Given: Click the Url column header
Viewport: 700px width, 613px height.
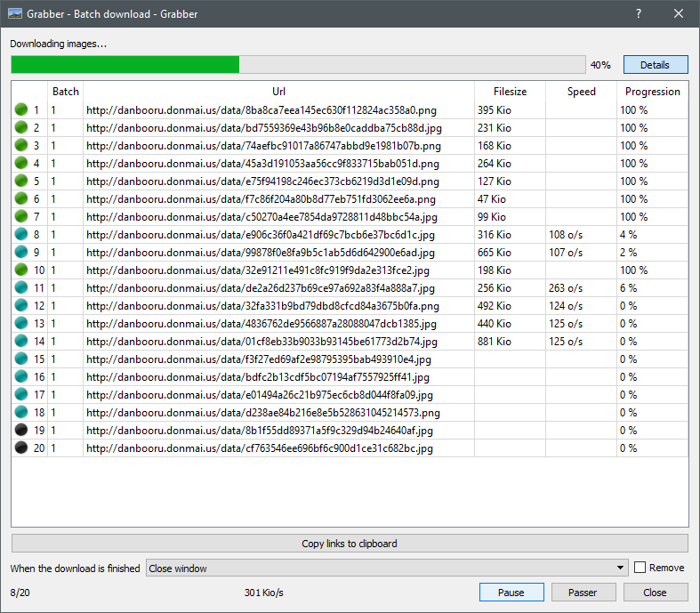Looking at the screenshot, I should 278,92.
